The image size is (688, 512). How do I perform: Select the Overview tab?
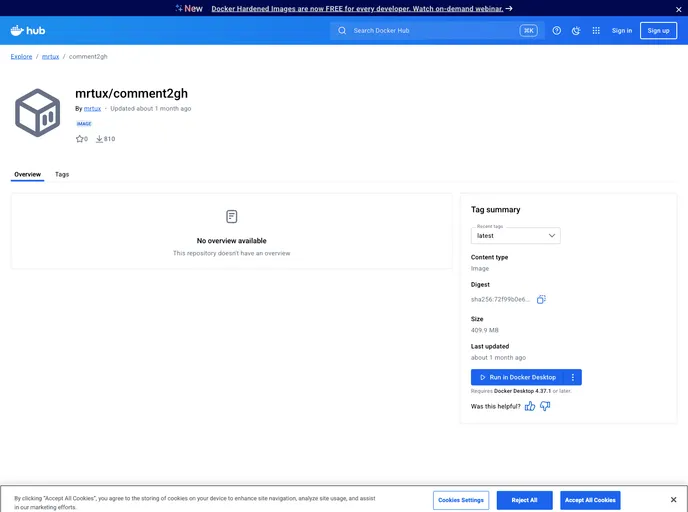[27, 174]
